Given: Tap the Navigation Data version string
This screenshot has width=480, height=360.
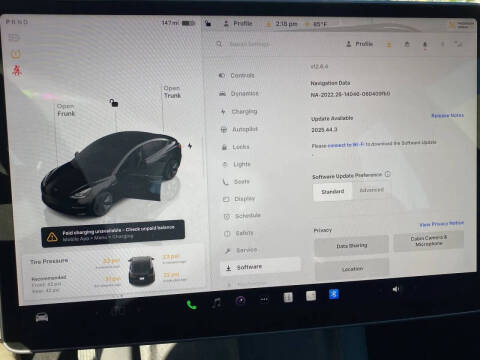Looking at the screenshot, I should (x=350, y=94).
